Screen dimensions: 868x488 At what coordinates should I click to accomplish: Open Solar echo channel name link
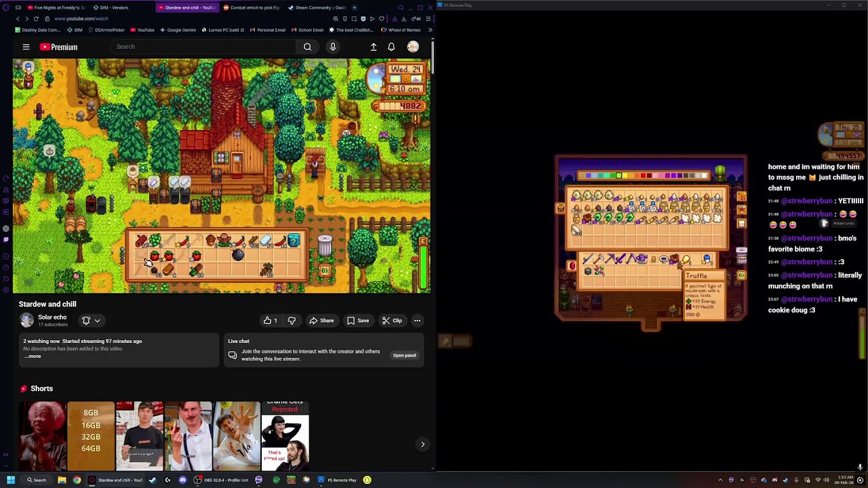pyautogui.click(x=52, y=317)
